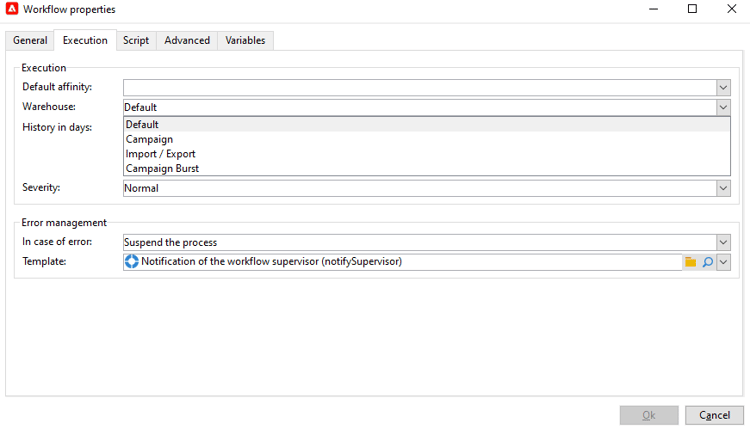Collapse the Warehouse dropdown arrow
The height and width of the screenshot is (429, 750).
[723, 107]
